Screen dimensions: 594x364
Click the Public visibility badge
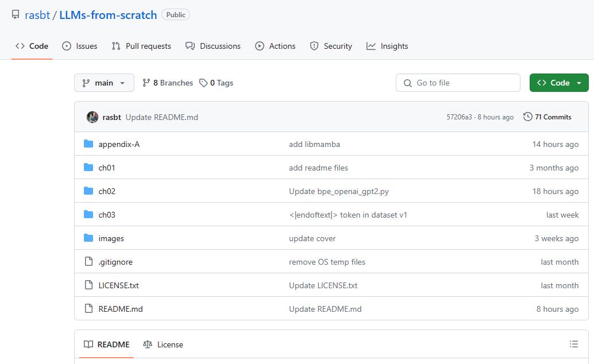(176, 15)
